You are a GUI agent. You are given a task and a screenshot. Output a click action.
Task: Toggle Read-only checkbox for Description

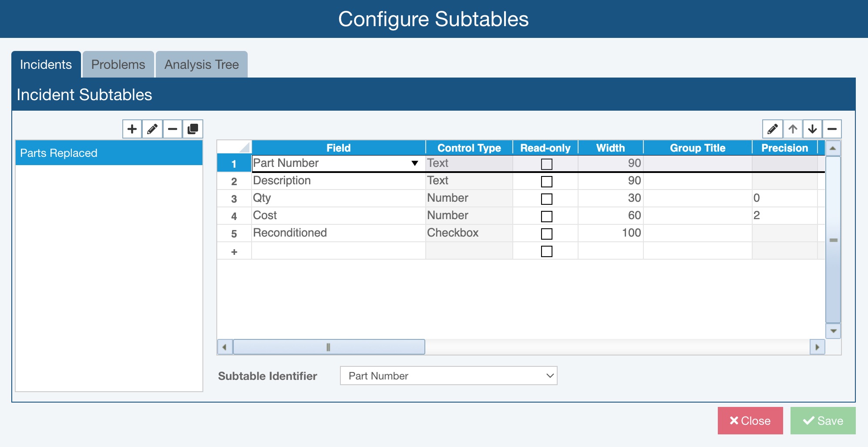click(546, 181)
